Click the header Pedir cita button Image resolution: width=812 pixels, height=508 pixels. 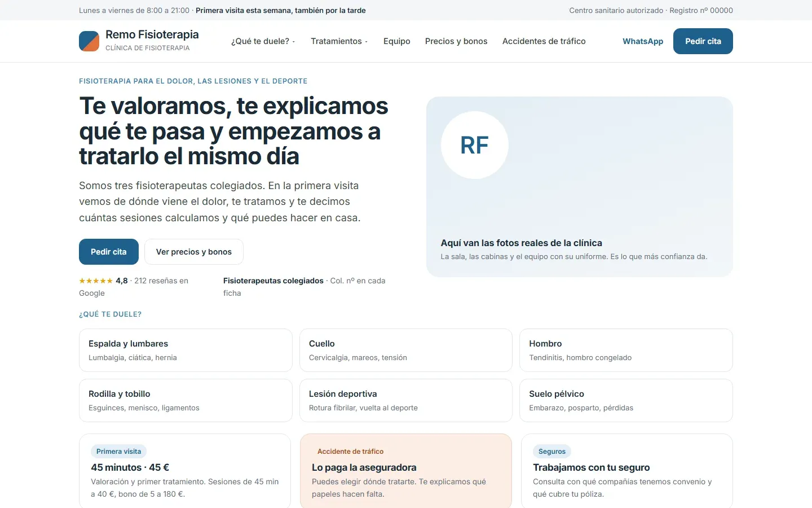703,41
